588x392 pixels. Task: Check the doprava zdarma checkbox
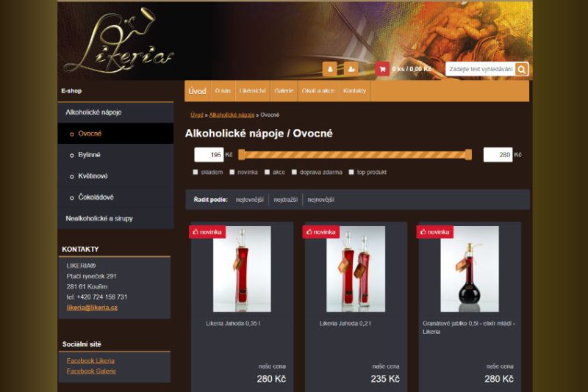(295, 173)
